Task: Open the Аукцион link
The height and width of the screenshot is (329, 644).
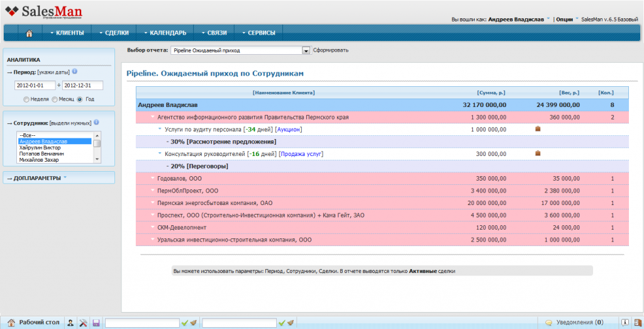Action: point(288,130)
